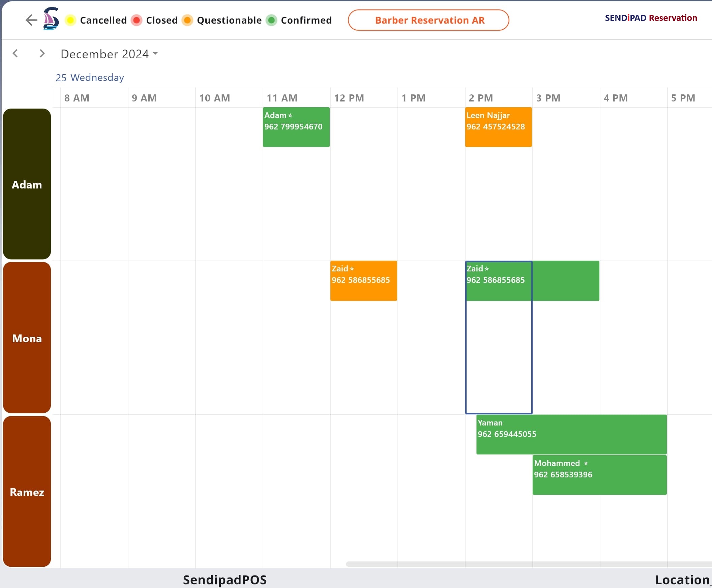Screen dimensions: 712x588
Task: Click the back arrow icon
Action: point(31,20)
